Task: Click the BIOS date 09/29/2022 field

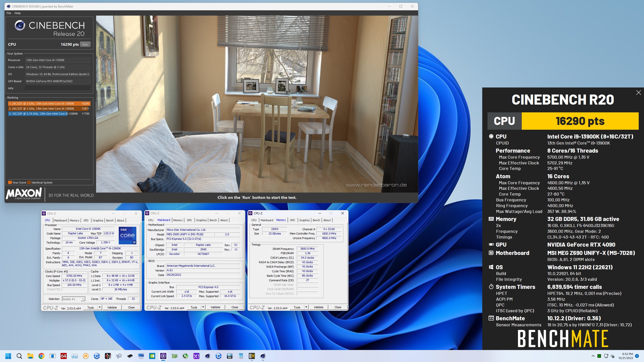Action: (203, 275)
